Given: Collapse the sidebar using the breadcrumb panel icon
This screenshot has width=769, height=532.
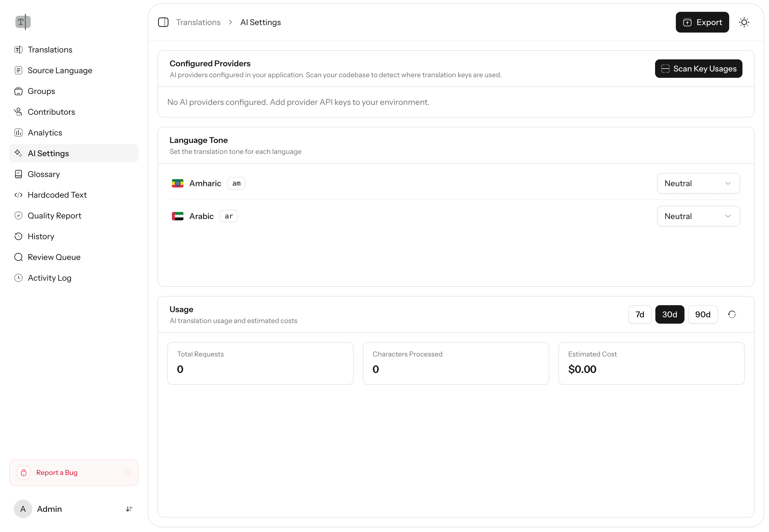Looking at the screenshot, I should [x=164, y=22].
